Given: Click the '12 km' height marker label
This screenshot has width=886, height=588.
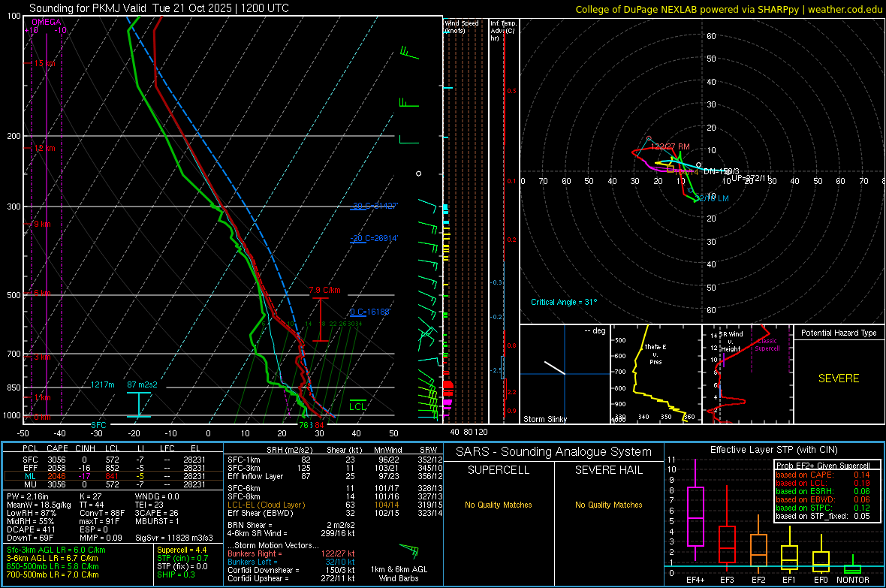Looking at the screenshot, I should pos(44,148).
